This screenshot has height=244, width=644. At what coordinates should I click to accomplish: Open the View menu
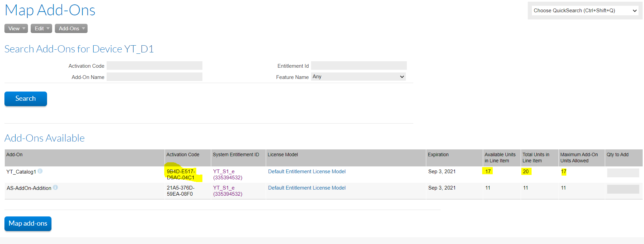click(16, 29)
